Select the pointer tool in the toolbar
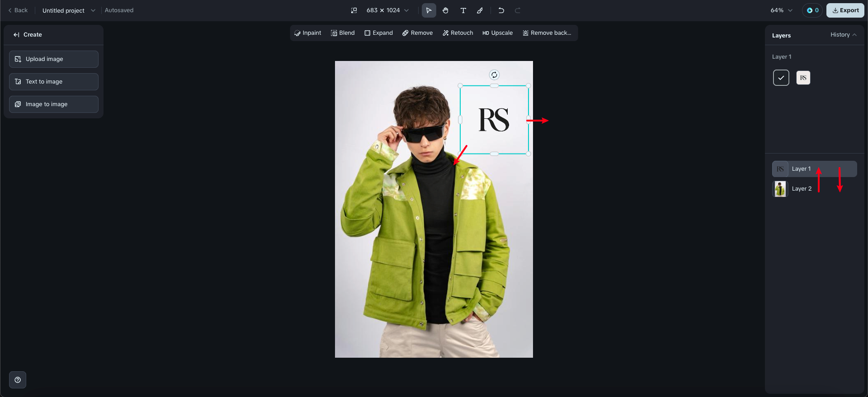The image size is (868, 397). (x=429, y=10)
